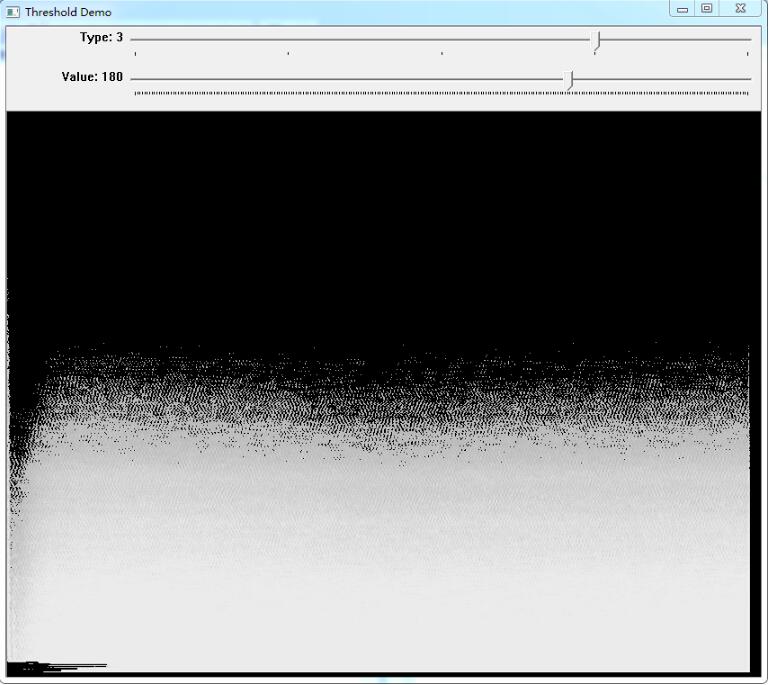
Task: Click the 'Threshold Demo' title text
Action: [68, 12]
